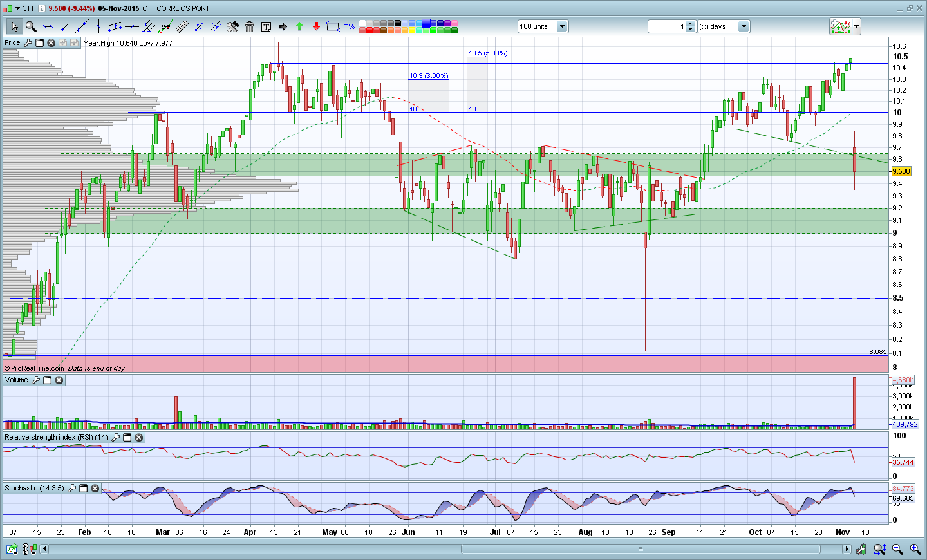
Task: Select the magnifying glass zoom tool
Action: 30,26
